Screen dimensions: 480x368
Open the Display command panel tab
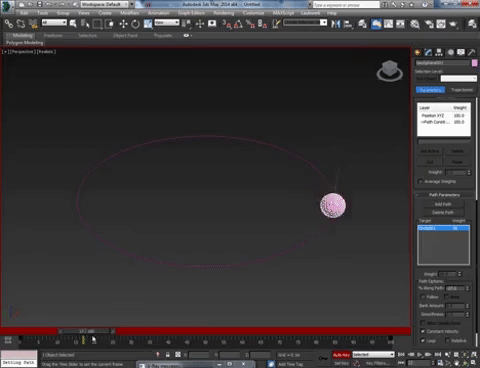461,52
